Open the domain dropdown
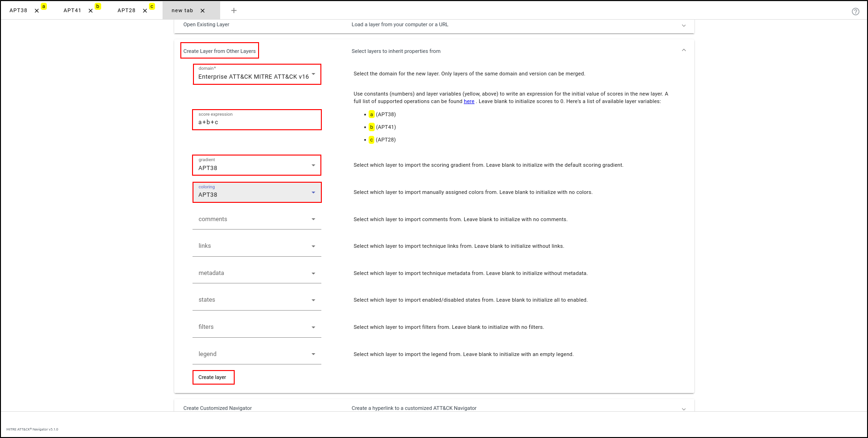Screen dimensions: 868x438 (x=257, y=74)
